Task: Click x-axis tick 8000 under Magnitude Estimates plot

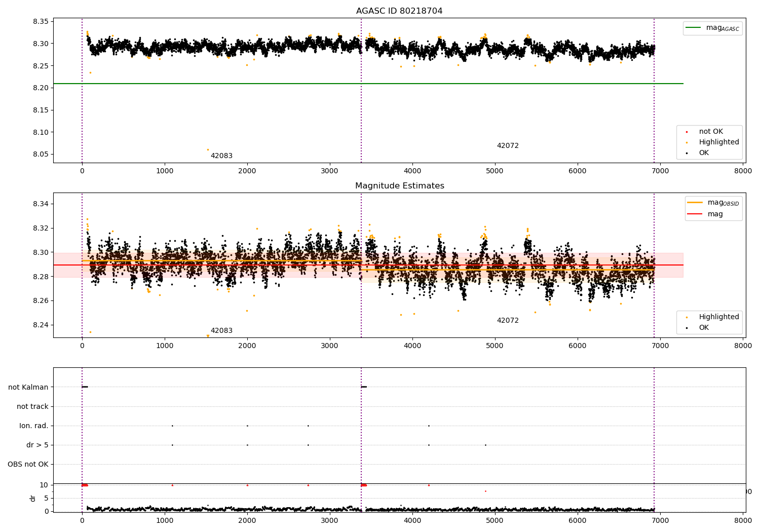Action: 743,346
